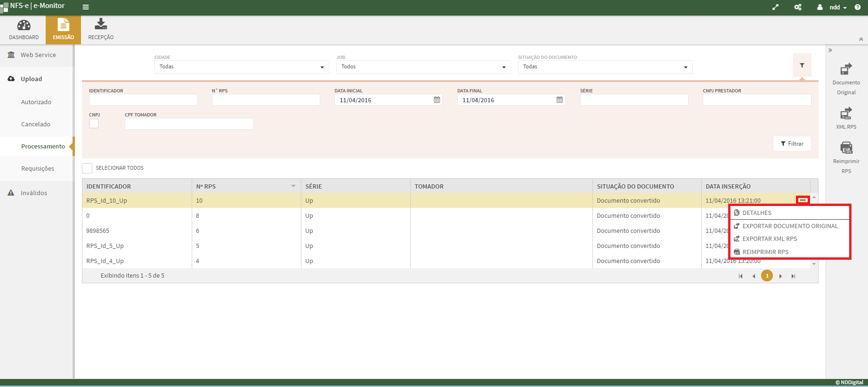The image size is (868, 387).
Task: Click the Reimprimir RPS printer icon
Action: [846, 148]
